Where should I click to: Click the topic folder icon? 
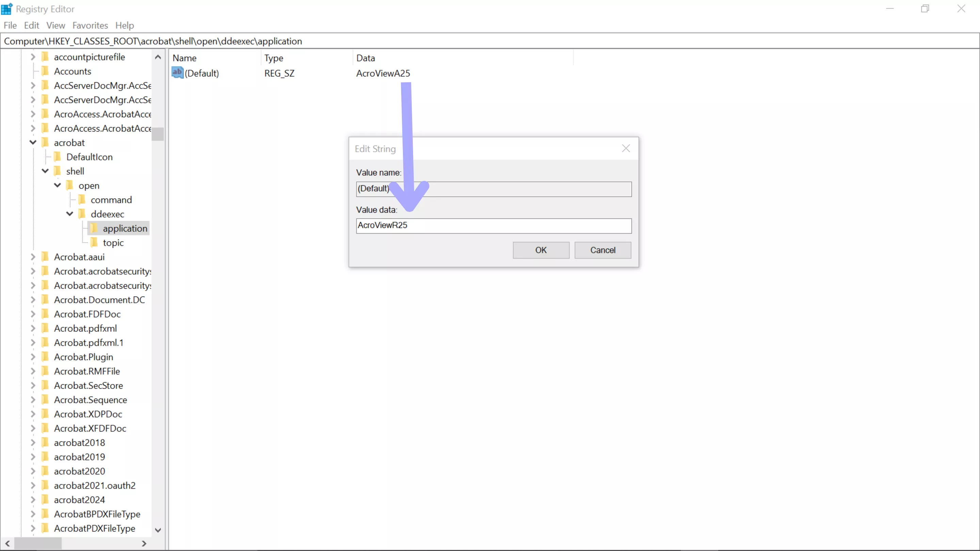point(94,243)
